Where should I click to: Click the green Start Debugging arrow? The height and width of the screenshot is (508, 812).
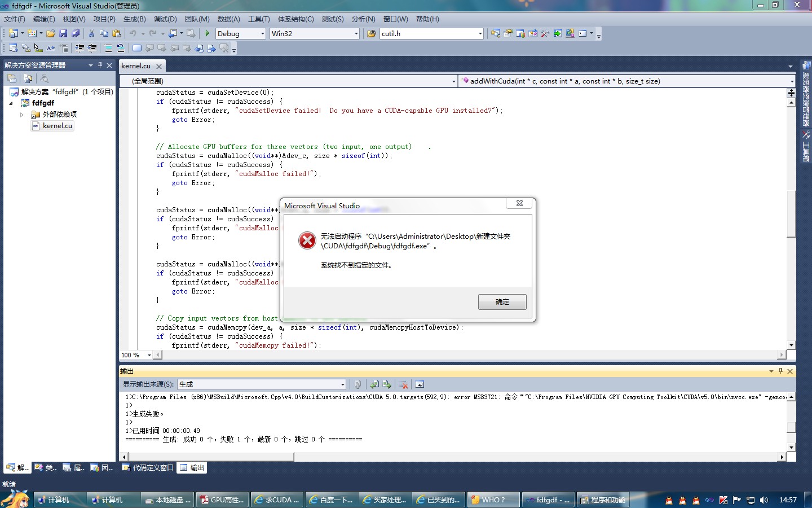tap(208, 34)
